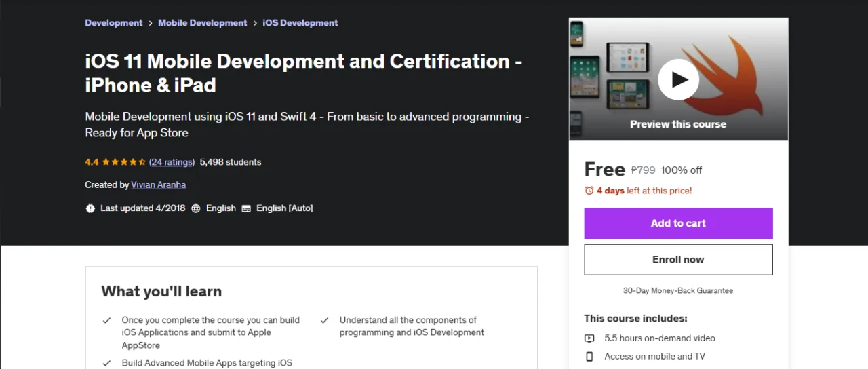868x369 pixels.
Task: Click the course title heading
Action: (304, 73)
